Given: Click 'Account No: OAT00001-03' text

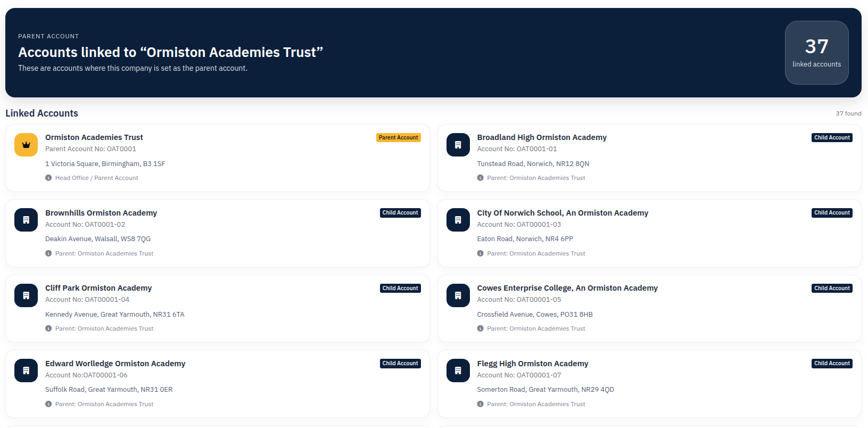Looking at the screenshot, I should pyautogui.click(x=519, y=225).
